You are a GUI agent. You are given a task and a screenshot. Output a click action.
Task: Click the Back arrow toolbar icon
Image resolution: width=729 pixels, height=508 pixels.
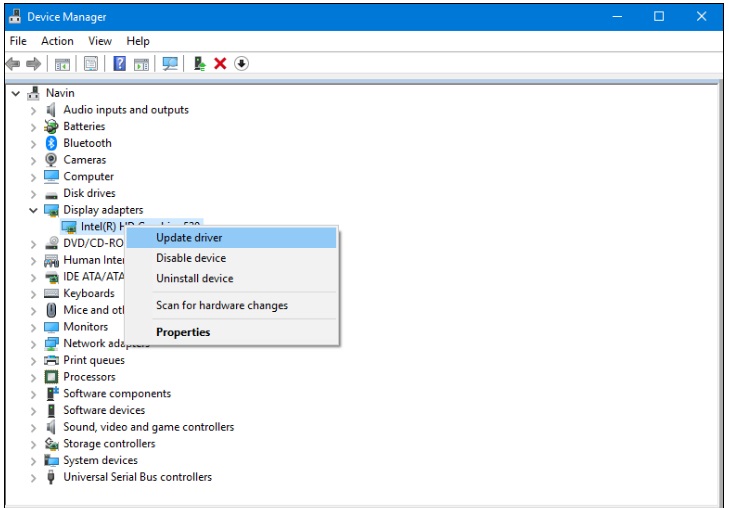pos(13,64)
